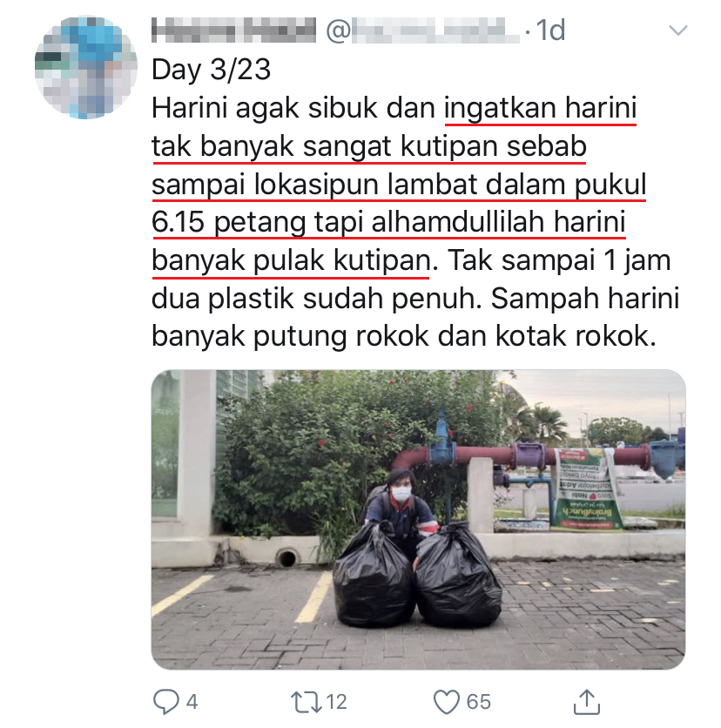
Task: Like the tweet with the heart icon
Action: click(446, 702)
